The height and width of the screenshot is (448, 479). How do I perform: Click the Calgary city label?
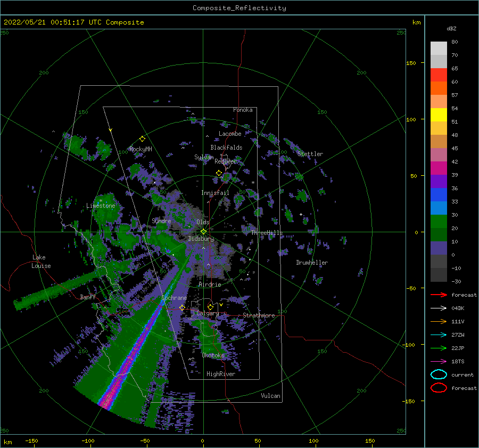click(x=208, y=313)
